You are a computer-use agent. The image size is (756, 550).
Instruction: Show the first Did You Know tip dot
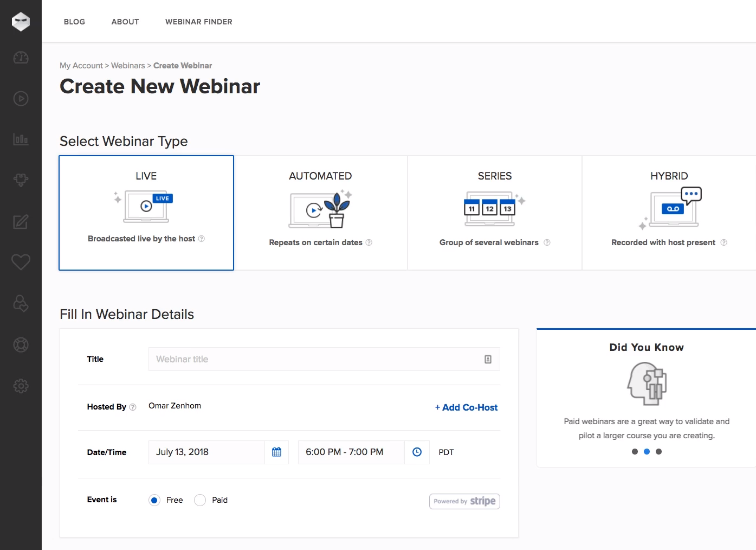635,451
